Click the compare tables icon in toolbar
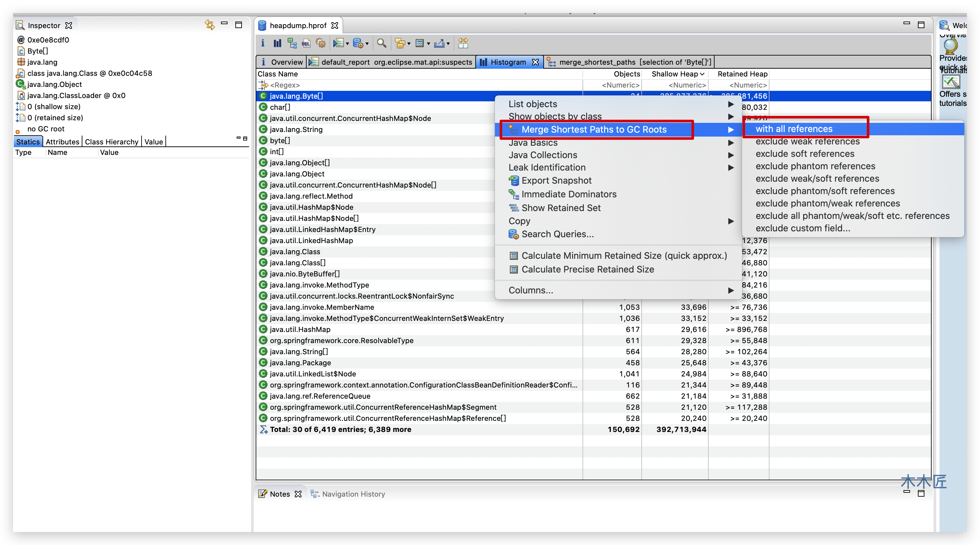 click(463, 43)
